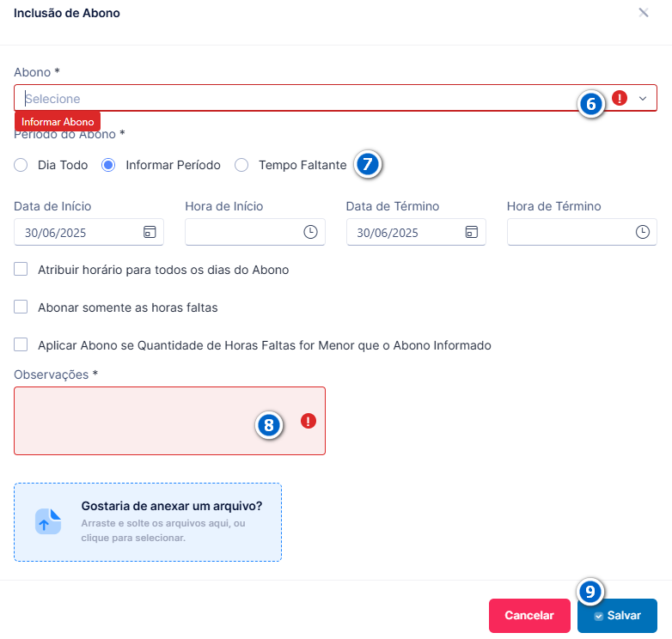Click the Hora de Término clock icon
The image size is (672, 639).
[x=643, y=232]
